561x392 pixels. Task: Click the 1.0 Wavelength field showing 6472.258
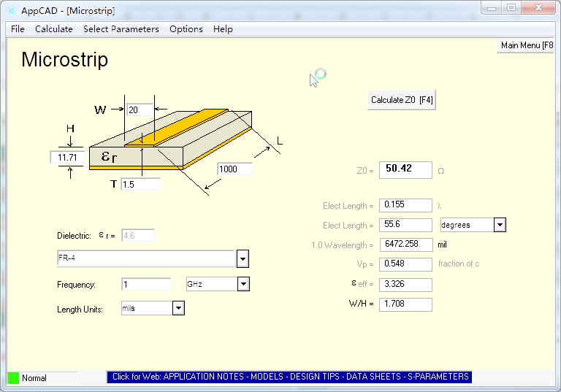pyautogui.click(x=406, y=245)
